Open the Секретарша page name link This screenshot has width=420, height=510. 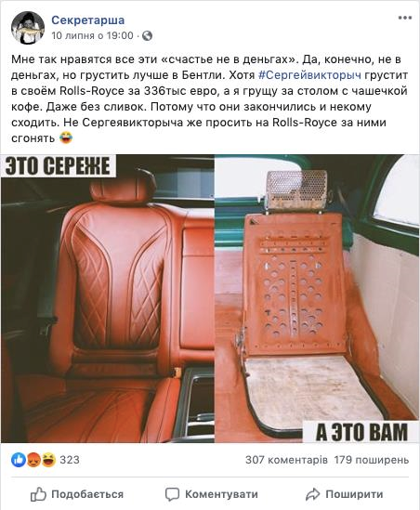tap(88, 20)
